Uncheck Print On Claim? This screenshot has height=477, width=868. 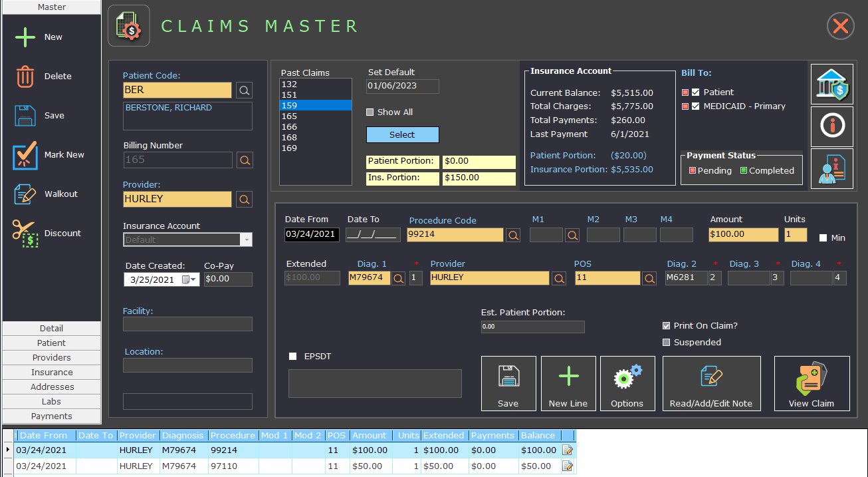click(x=666, y=325)
